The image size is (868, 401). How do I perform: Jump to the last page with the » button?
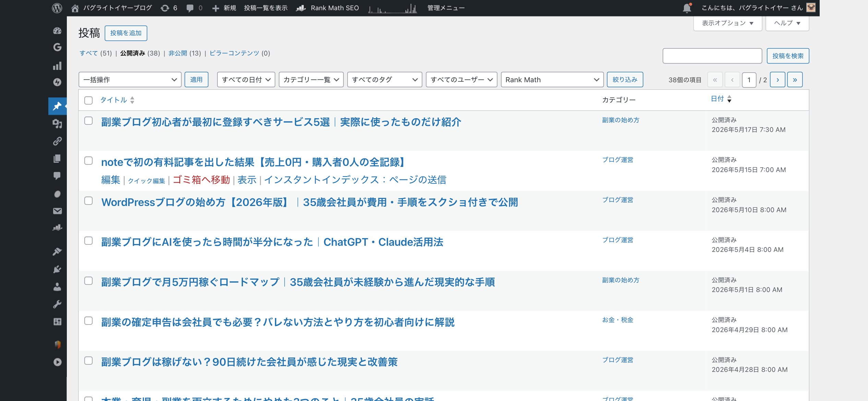(795, 80)
